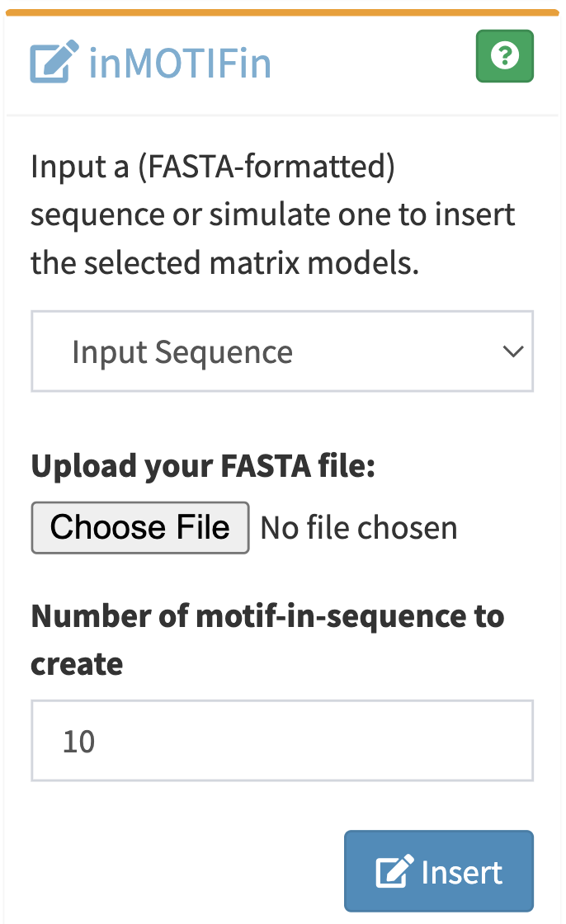Click the FASTA instructions paragraph text
Viewport: 566px width, 924px height.
[x=272, y=214]
